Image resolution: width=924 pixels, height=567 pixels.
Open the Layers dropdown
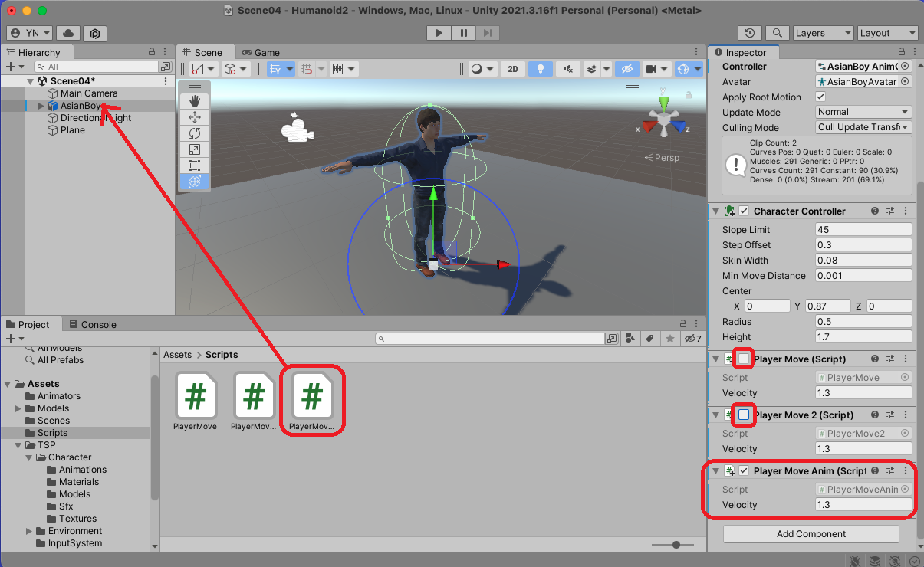(x=822, y=33)
